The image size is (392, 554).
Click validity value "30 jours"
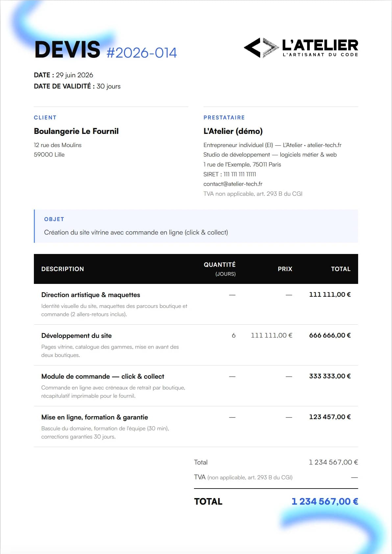pyautogui.click(x=109, y=86)
